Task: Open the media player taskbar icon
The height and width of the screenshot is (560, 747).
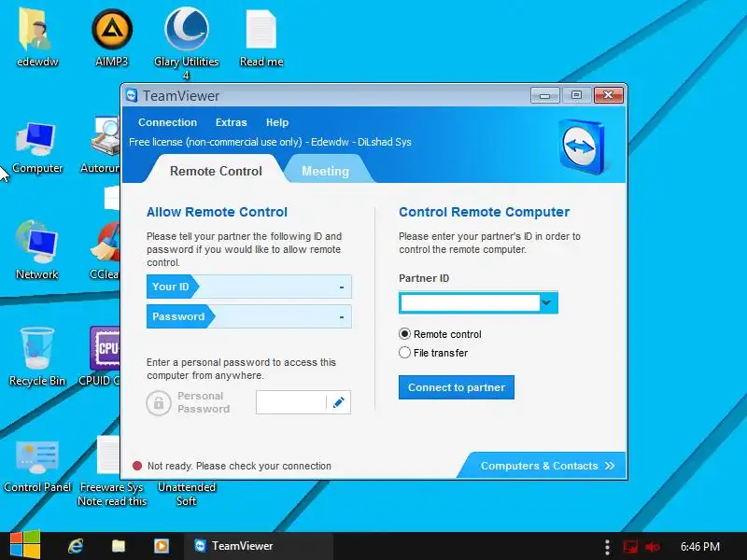Action: (161, 546)
